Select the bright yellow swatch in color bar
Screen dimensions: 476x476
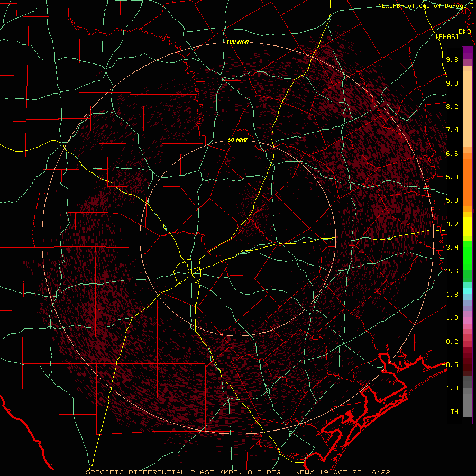pos(467,226)
